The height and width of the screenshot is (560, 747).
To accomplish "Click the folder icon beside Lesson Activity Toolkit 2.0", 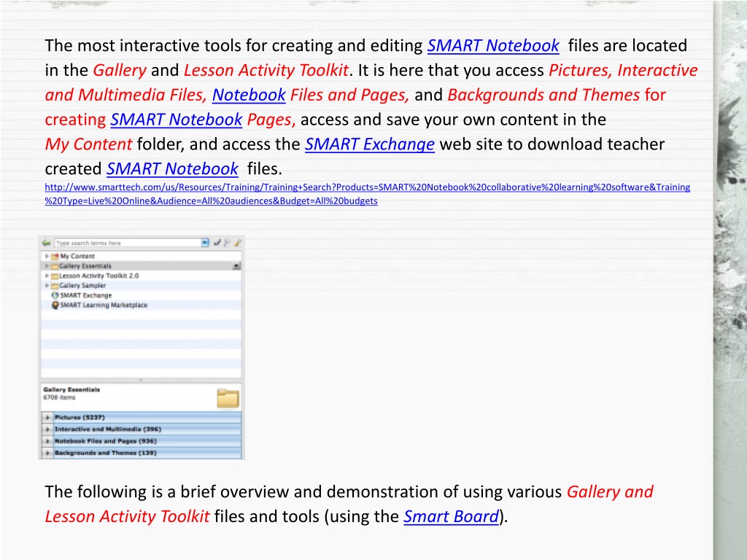I will tap(55, 276).
